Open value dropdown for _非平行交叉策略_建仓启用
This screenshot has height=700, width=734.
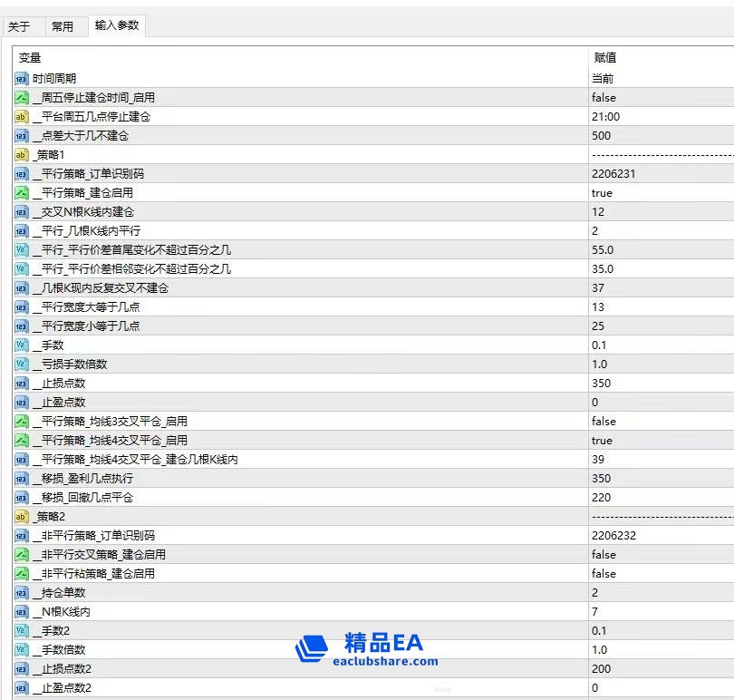point(660,555)
